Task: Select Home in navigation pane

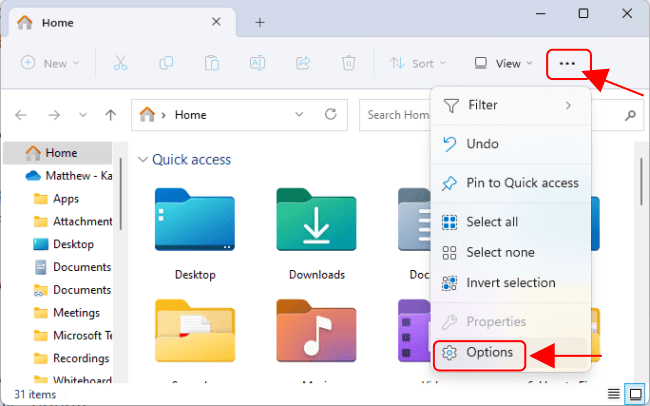Action: [58, 153]
